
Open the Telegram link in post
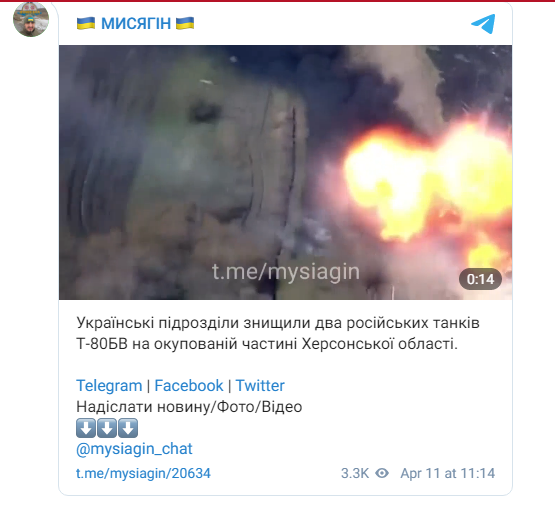click(x=109, y=386)
